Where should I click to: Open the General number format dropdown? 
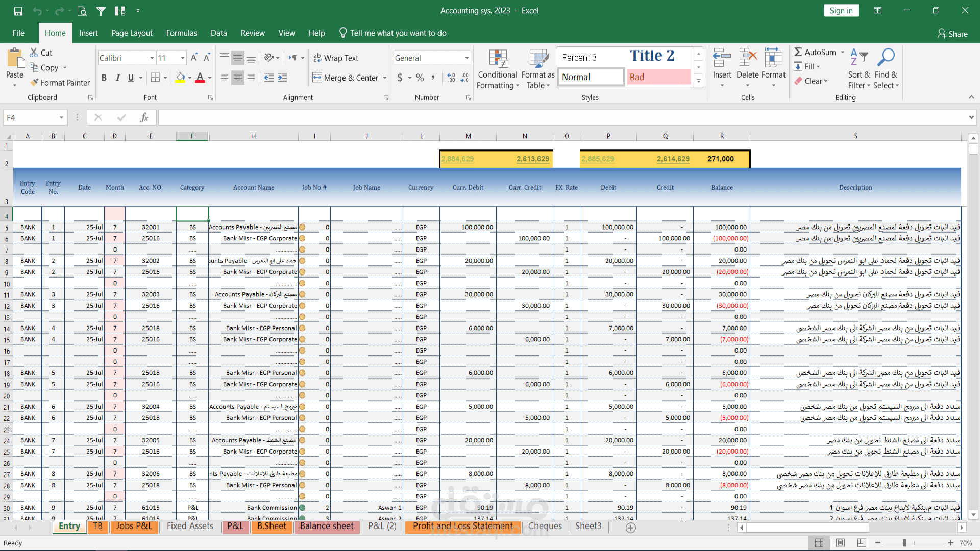467,58
